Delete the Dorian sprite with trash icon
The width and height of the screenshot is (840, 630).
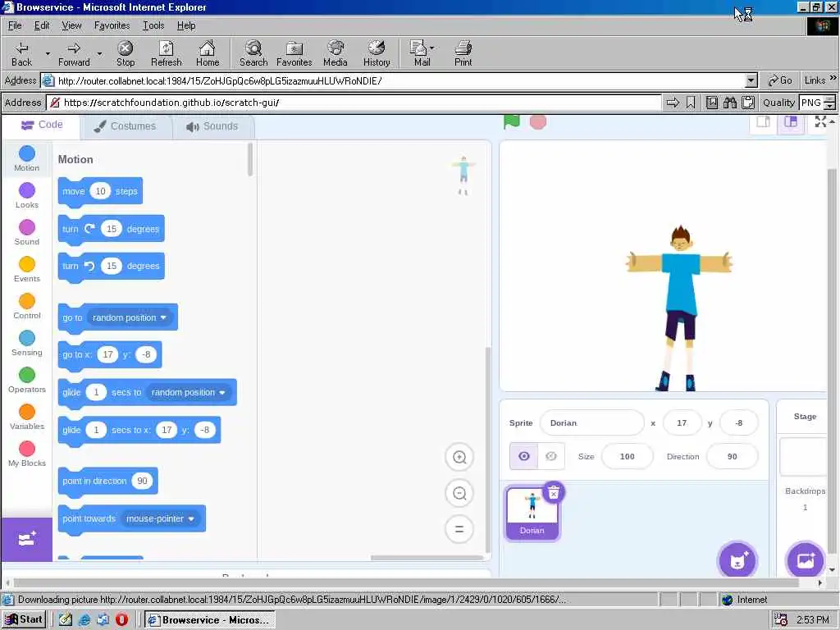pos(554,492)
